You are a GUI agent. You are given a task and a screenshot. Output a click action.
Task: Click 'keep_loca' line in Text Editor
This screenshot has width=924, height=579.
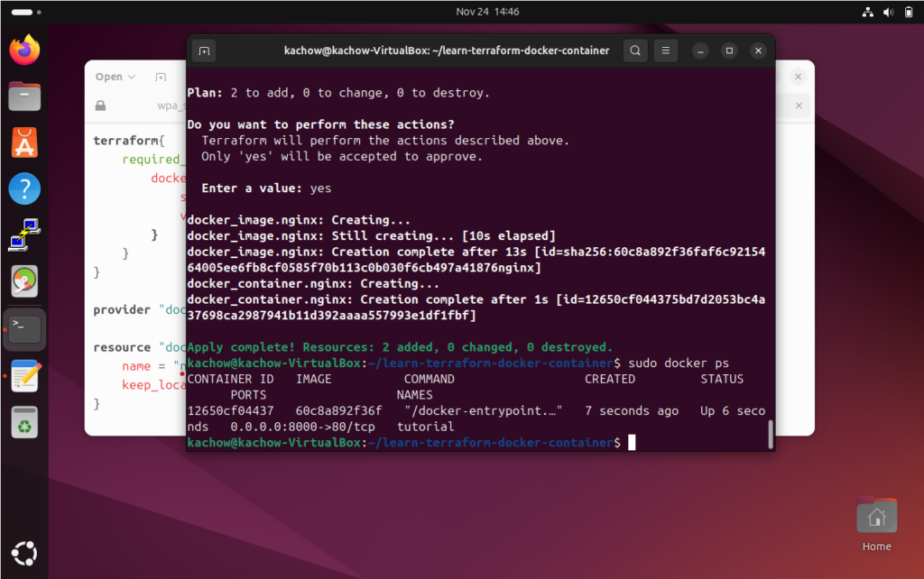[153, 385]
